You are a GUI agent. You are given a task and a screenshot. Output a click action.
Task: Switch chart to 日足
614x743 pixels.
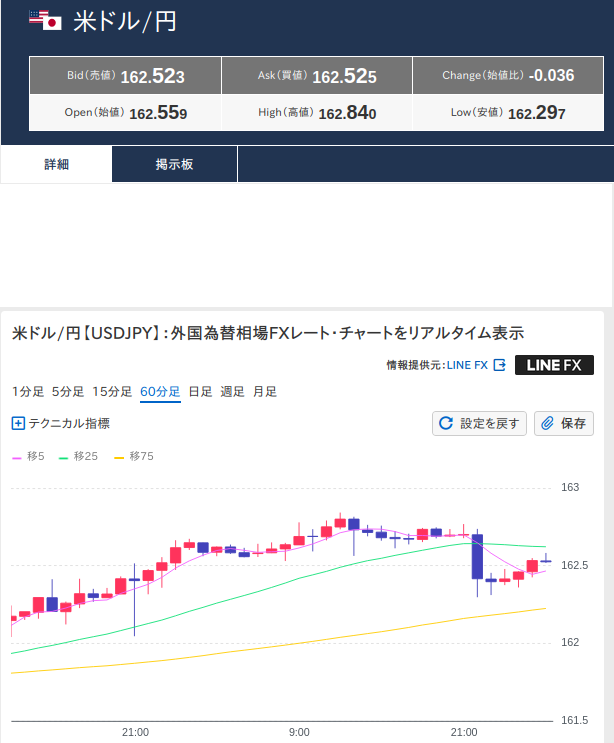point(200,391)
